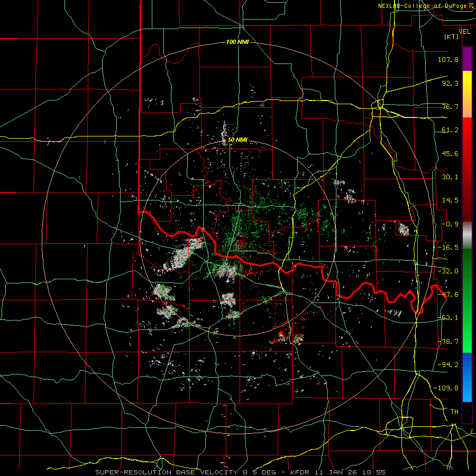This screenshot has width=476, height=476.
Task: Click the yellow-orange segment of the color bar
Action: tap(467, 94)
